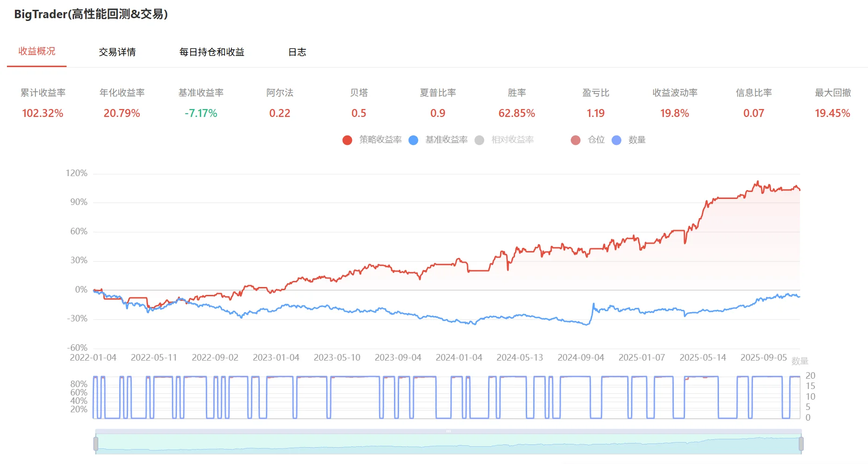Screen dimensions: 868x464
Task: Click the 2024-01-04 x-axis date label
Action: point(459,357)
